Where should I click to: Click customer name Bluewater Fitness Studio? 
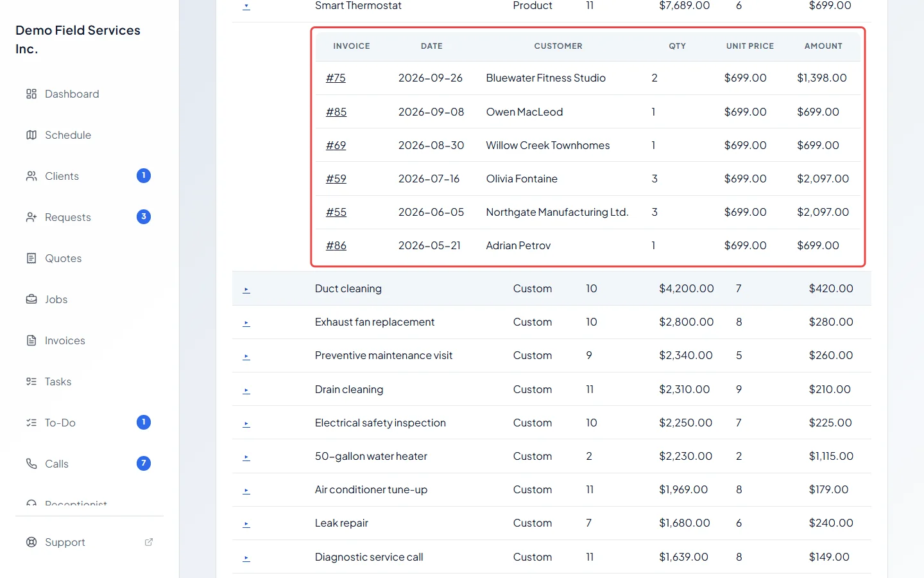click(x=546, y=78)
